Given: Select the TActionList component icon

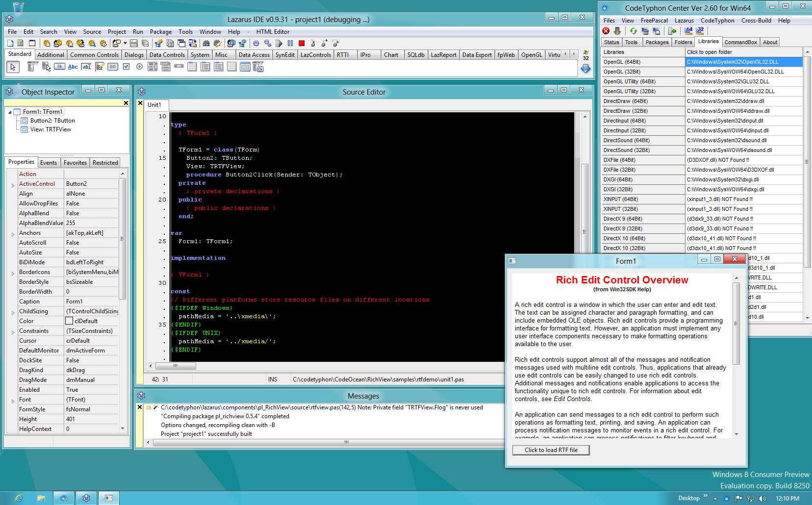Looking at the screenshot, I should point(258,67).
